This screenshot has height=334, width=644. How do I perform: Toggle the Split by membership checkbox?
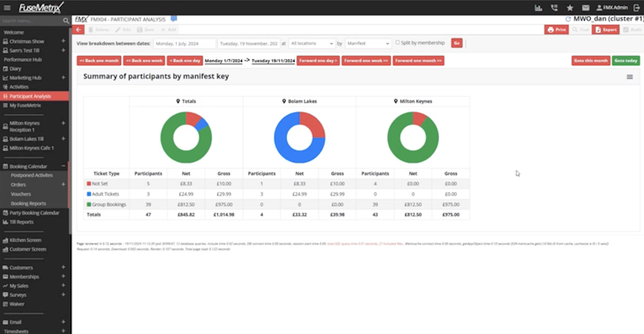[x=398, y=43]
